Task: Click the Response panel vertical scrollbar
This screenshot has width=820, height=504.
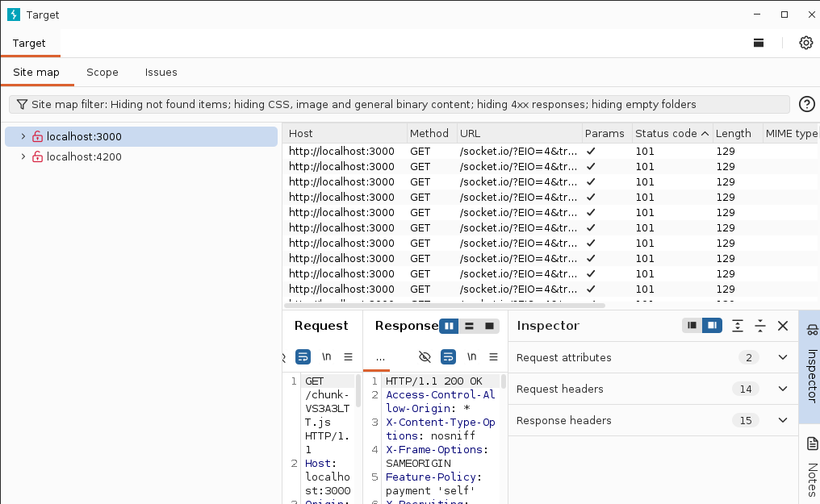Action: click(504, 381)
